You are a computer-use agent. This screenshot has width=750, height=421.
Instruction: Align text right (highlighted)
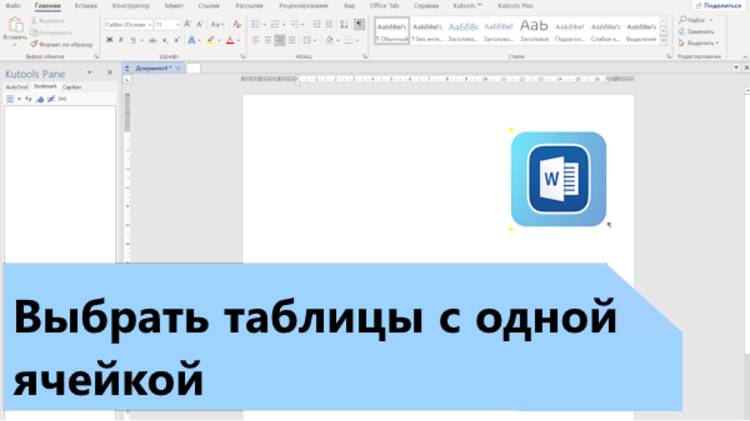[280, 40]
